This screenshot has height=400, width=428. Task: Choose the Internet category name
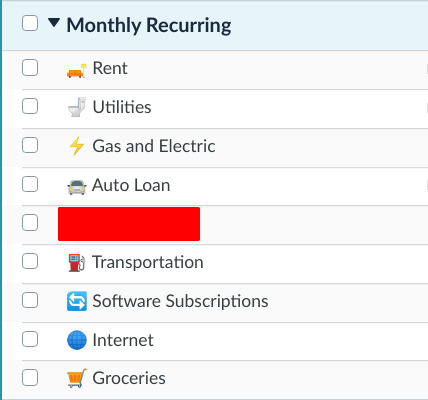(123, 340)
